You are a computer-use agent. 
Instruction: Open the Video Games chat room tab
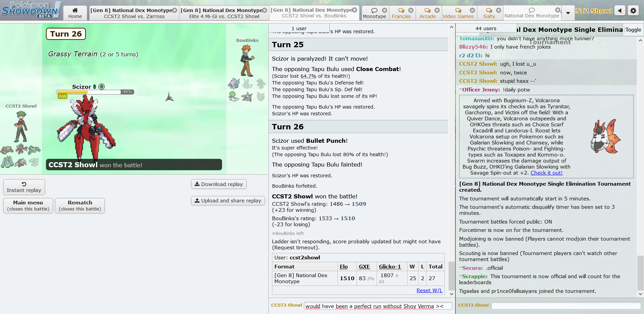pyautogui.click(x=458, y=13)
